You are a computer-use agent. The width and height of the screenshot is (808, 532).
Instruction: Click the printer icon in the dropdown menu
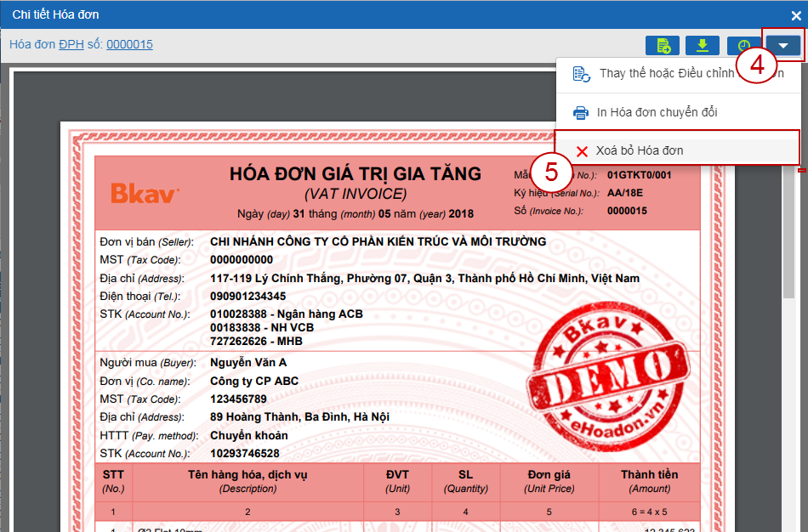tap(581, 112)
